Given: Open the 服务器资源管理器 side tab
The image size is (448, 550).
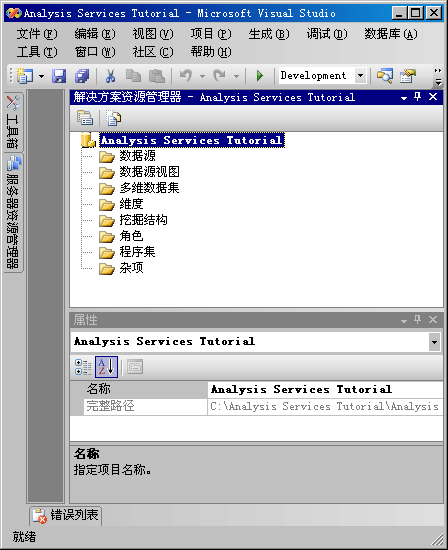Looking at the screenshot, I should tap(13, 213).
